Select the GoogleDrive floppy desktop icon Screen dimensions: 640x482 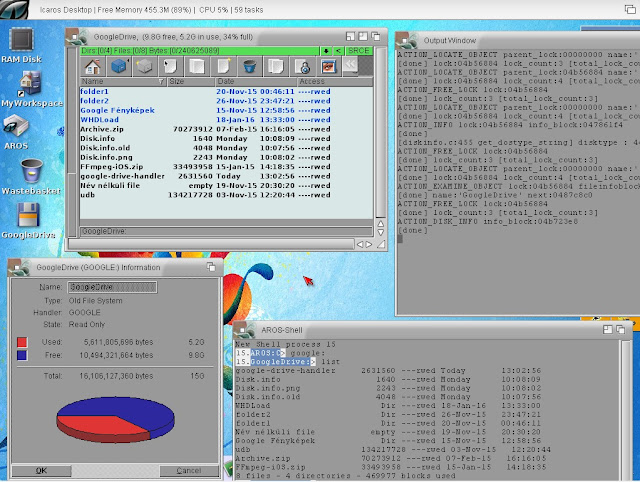click(x=29, y=220)
